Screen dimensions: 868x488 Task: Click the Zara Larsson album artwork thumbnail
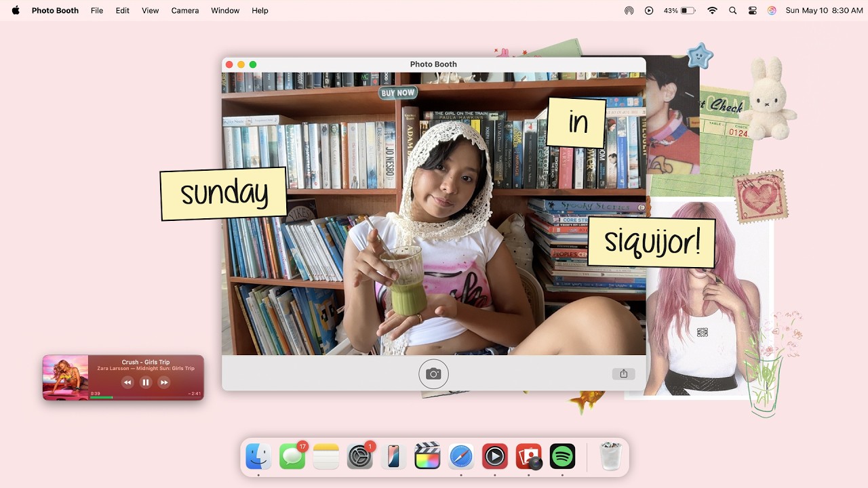pos(66,378)
